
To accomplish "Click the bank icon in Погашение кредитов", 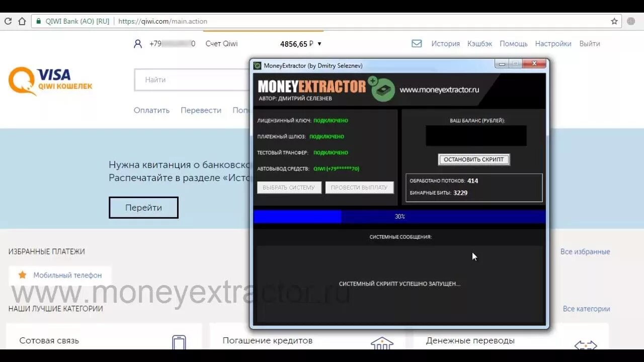I will coord(382,343).
